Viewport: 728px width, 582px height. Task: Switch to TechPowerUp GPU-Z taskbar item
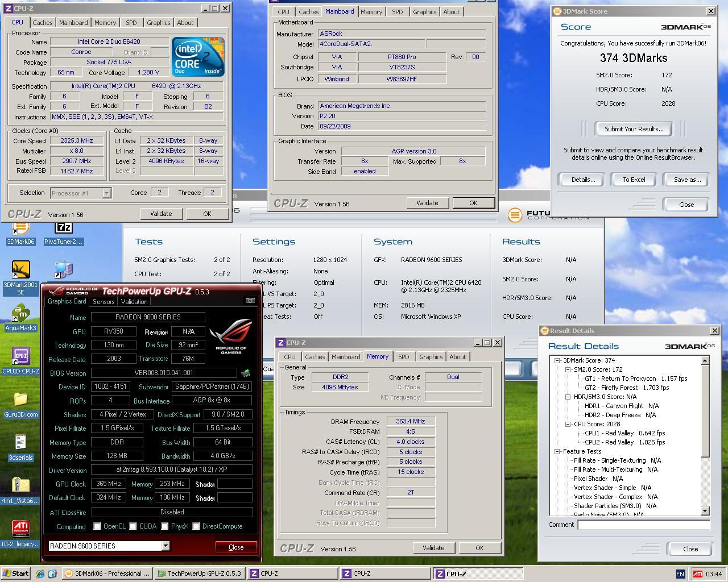click(x=200, y=573)
